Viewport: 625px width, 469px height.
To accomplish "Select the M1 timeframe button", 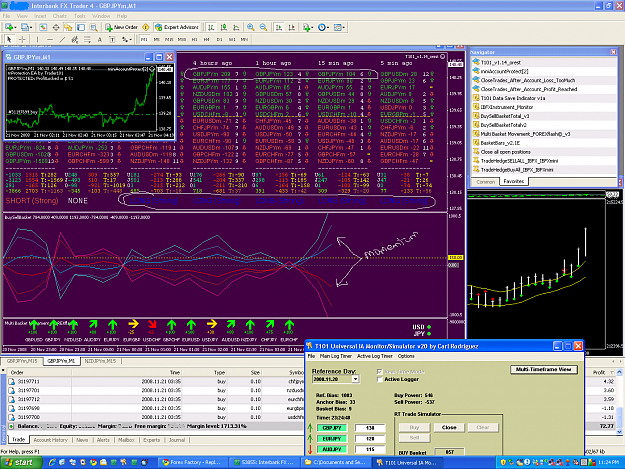I will 144,39.
